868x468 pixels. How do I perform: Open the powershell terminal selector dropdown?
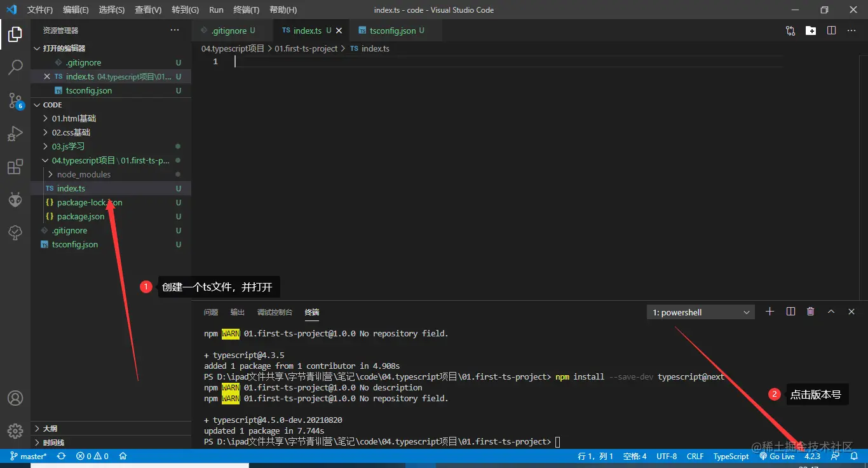[x=700, y=312]
